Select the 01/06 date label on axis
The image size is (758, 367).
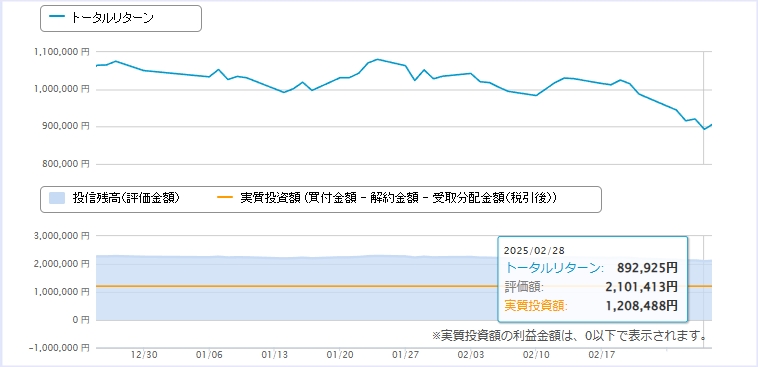[209, 355]
